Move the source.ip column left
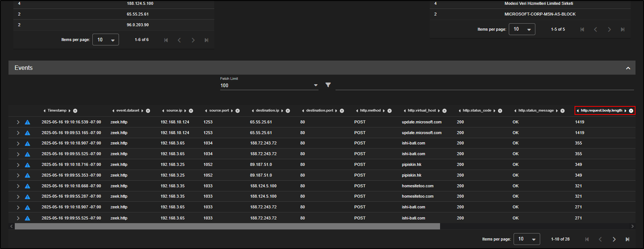644x249 pixels. [163, 111]
